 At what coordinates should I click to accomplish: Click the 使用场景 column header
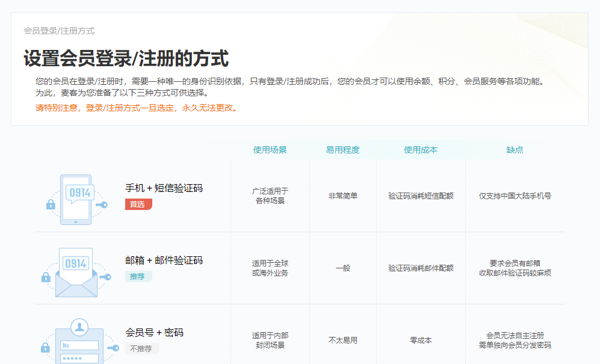[270, 150]
